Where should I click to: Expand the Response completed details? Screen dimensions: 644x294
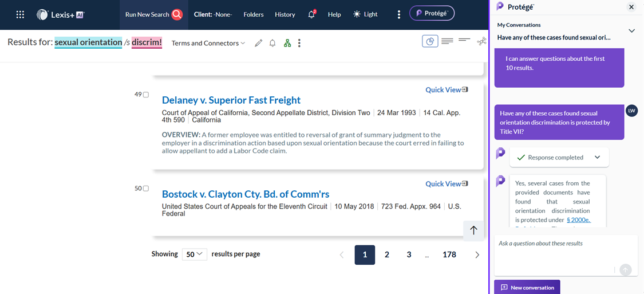click(597, 157)
